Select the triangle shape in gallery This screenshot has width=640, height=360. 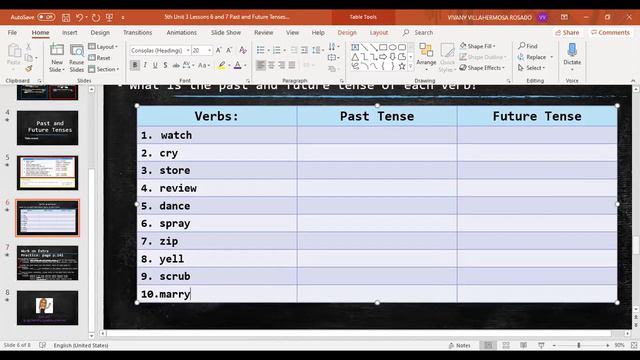point(355,57)
